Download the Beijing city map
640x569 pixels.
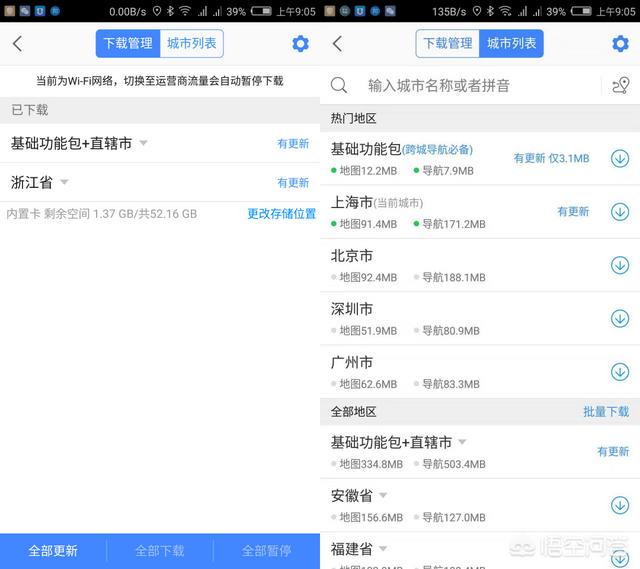tap(619, 265)
